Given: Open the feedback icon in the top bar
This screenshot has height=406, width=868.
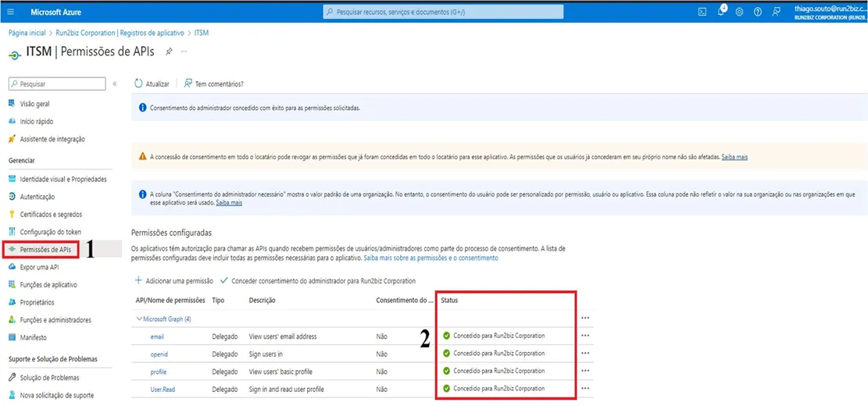Looking at the screenshot, I should click(777, 12).
